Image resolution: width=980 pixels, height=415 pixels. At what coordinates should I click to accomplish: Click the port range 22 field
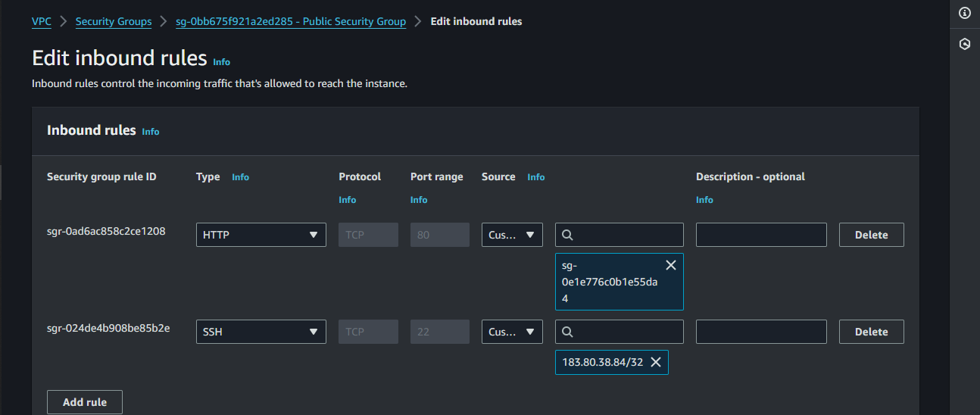pyautogui.click(x=440, y=332)
